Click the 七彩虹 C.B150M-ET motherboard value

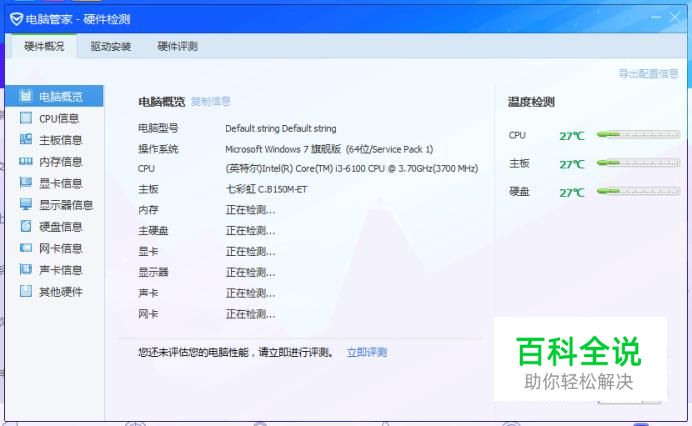pyautogui.click(x=266, y=189)
